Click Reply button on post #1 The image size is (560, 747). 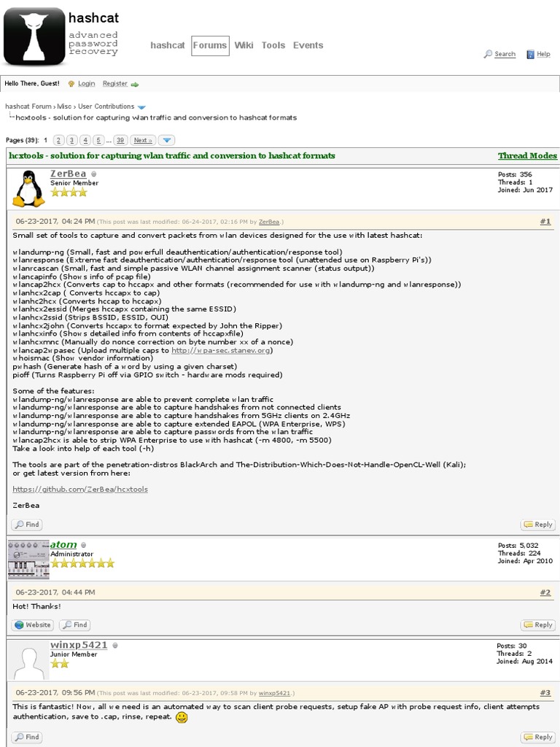click(x=538, y=525)
